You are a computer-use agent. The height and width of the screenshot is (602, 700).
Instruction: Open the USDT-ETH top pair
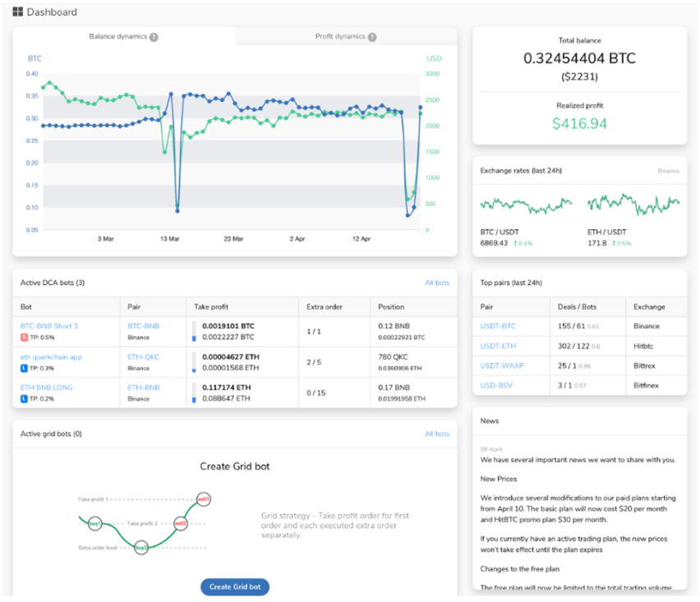(498, 346)
